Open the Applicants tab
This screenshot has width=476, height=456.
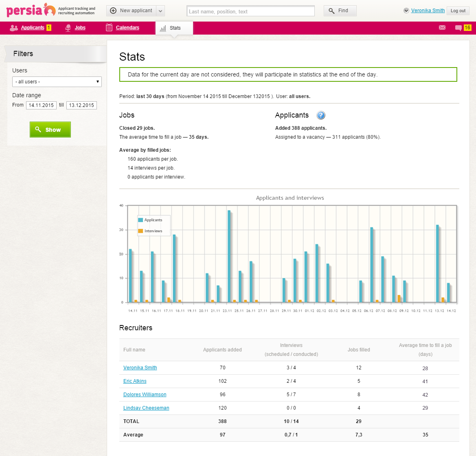pyautogui.click(x=33, y=28)
